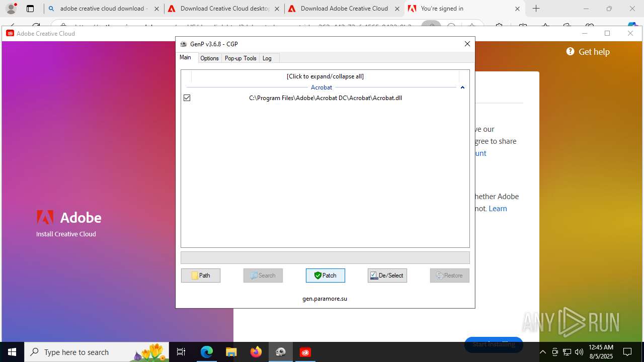
Task: Open the Pop-up Tools tab
Action: [x=240, y=58]
